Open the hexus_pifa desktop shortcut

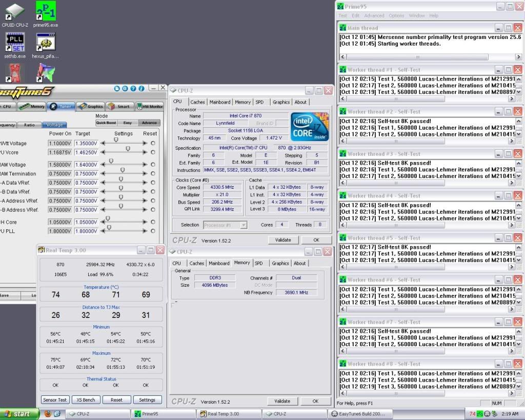46,46
